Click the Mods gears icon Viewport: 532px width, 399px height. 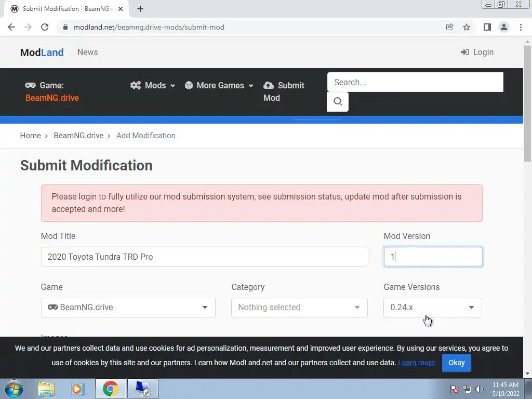(136, 85)
